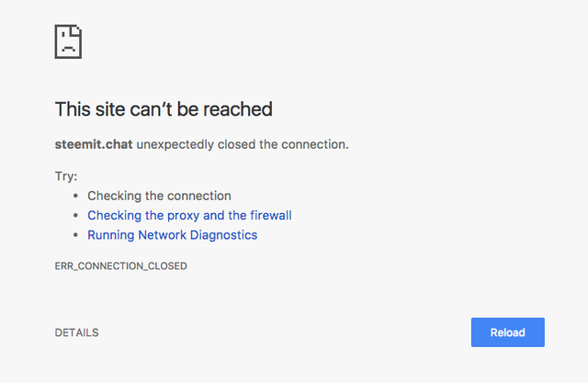Image resolution: width=588 pixels, height=383 pixels.
Task: Click bullet beside Running Network Diagnostics
Action: [76, 236]
